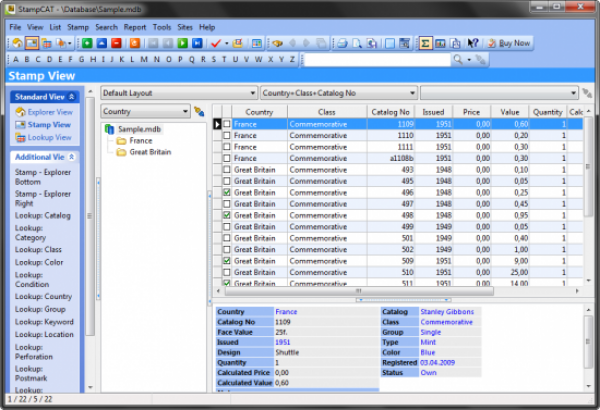Open Explorer View from Standard Views
This screenshot has height=410, width=600.
[49, 112]
